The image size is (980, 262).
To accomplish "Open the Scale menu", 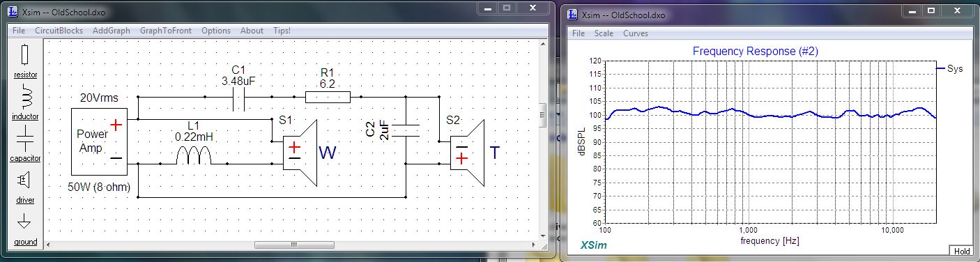I will pos(604,33).
